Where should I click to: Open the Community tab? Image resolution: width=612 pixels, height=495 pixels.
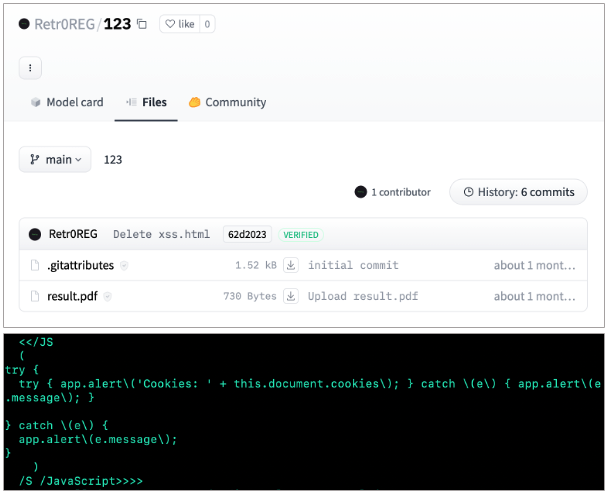[227, 102]
